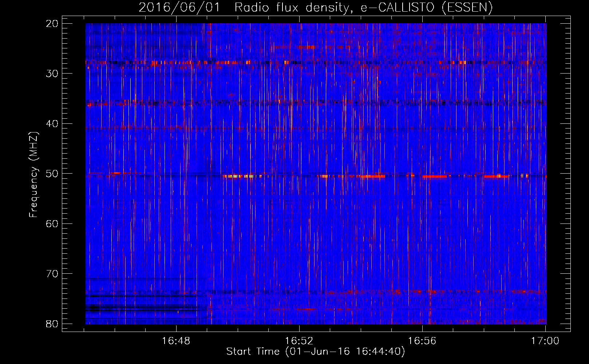The height and width of the screenshot is (364, 589).
Task: Select the 70 frequency tick label
Action: click(52, 274)
